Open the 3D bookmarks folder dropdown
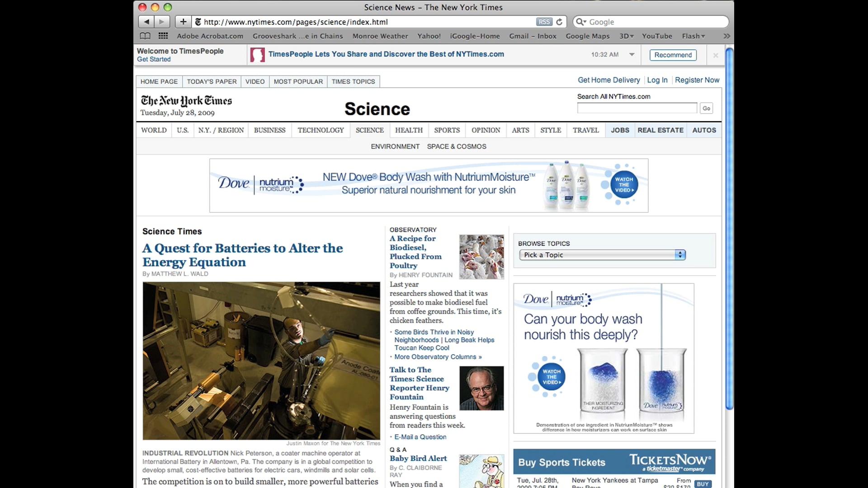 626,36
